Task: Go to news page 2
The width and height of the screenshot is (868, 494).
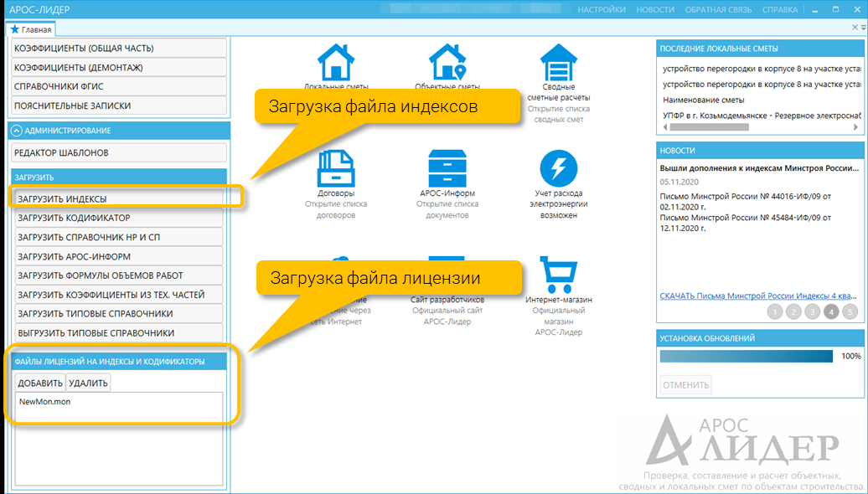Action: 793,312
